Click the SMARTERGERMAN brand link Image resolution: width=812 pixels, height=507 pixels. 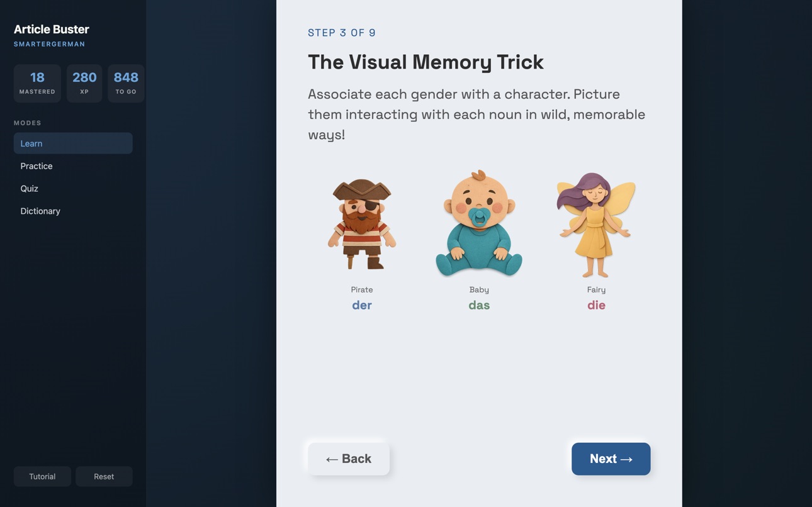50,44
